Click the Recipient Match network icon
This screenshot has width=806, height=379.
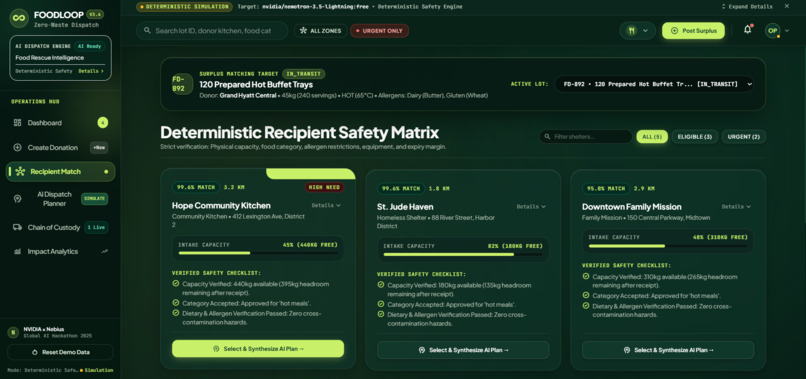[x=20, y=172]
